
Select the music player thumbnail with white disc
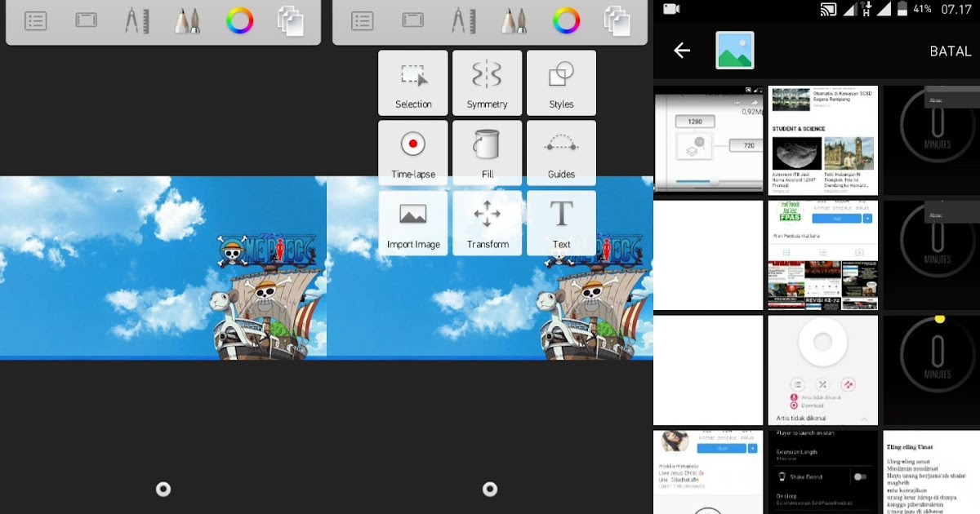(x=823, y=370)
